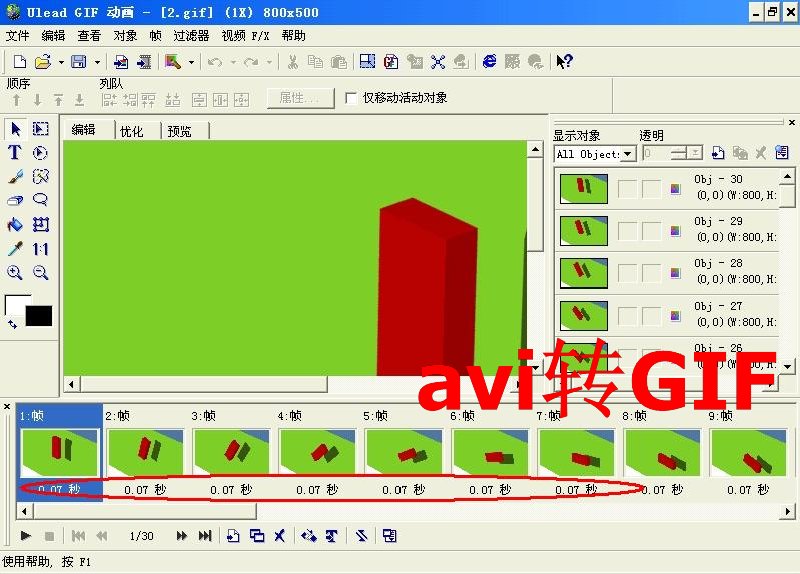Create a new file with the New toolbar icon
800x574 pixels.
point(19,62)
